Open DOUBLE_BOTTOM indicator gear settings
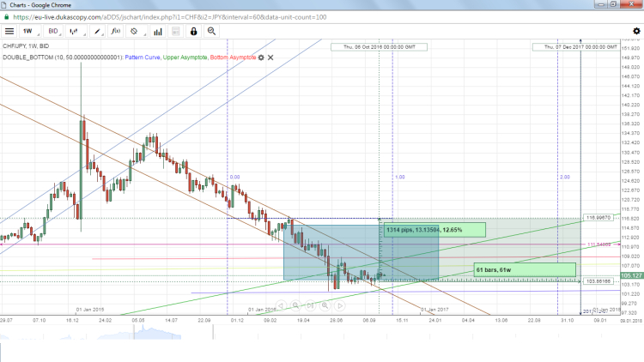The image size is (644, 362). click(x=260, y=57)
